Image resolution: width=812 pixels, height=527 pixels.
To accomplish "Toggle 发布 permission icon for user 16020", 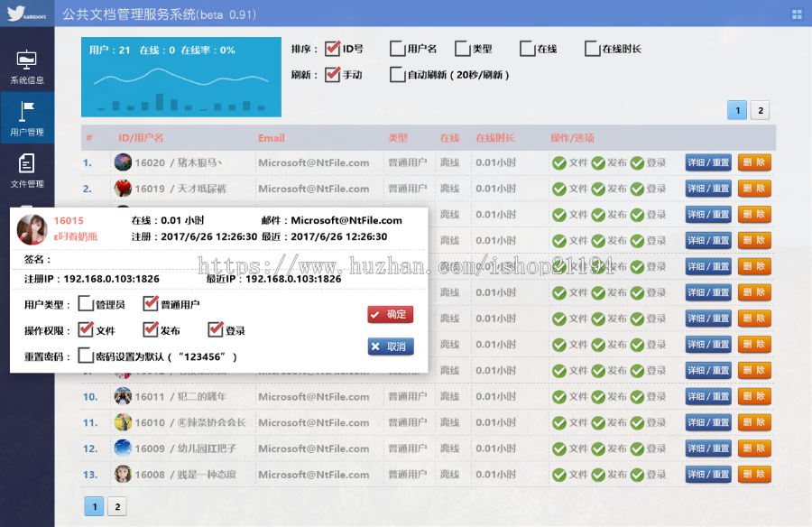I will (x=598, y=162).
